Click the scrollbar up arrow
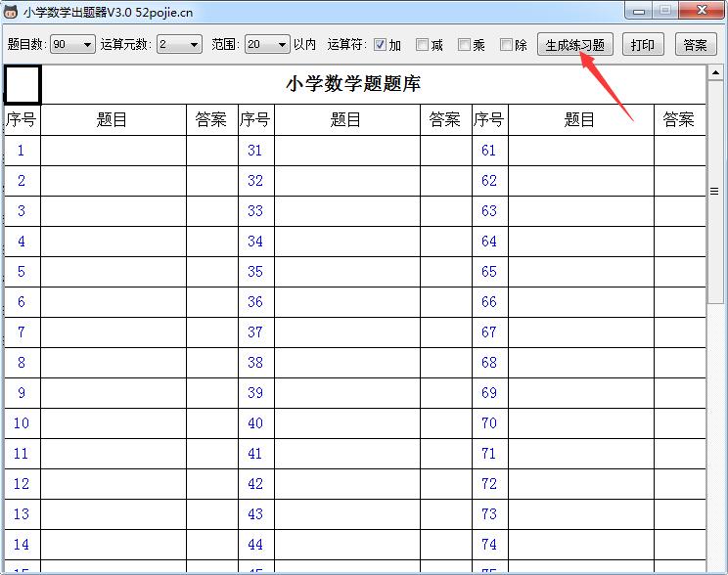728x575 pixels. 715,72
